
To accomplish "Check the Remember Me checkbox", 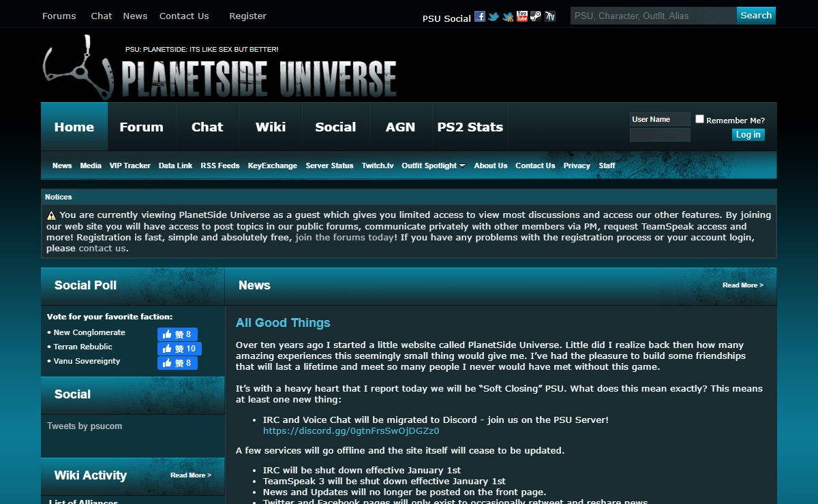I will pyautogui.click(x=699, y=119).
